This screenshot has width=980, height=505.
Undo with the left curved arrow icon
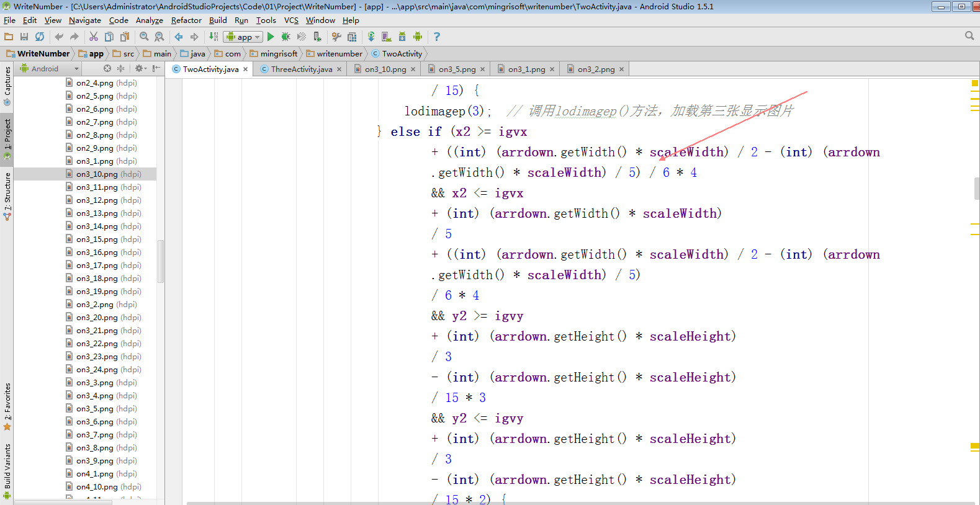(x=59, y=37)
